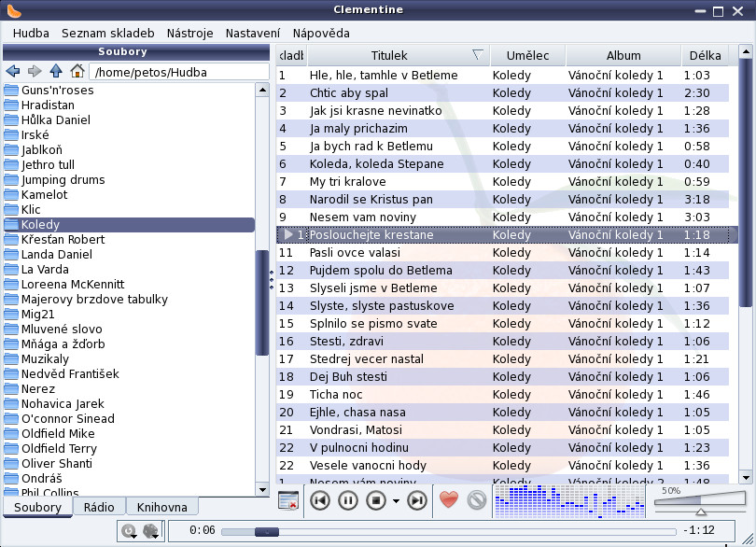
Task: Click the track position seek slider
Action: point(448,531)
